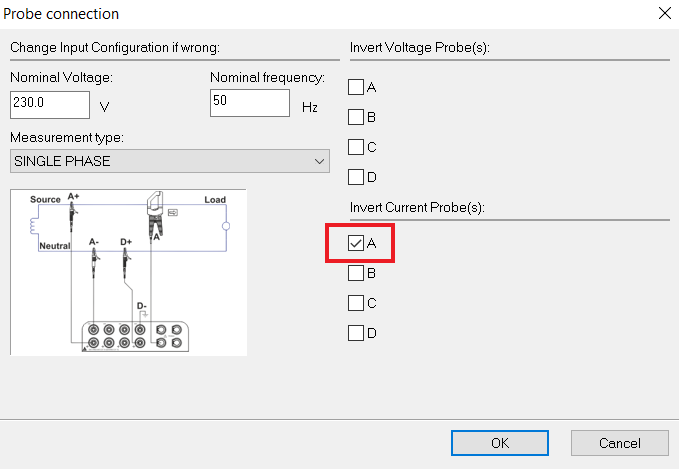This screenshot has width=679, height=469.
Task: Click the 'Invert Voltage Probe(s):' label
Action: (420, 47)
